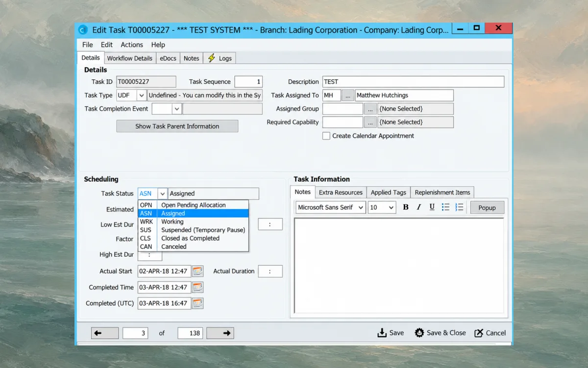
Task: Go to previous task record arrow
Action: point(105,333)
